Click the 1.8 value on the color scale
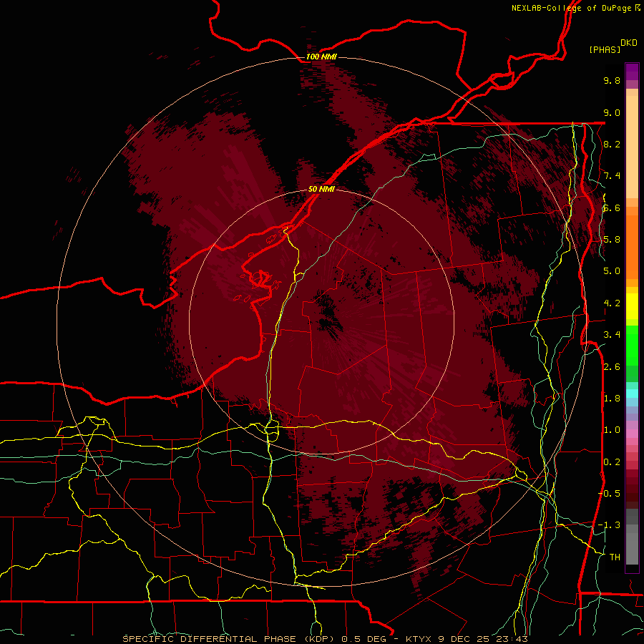Viewport: 644px width, 644px height. click(612, 399)
